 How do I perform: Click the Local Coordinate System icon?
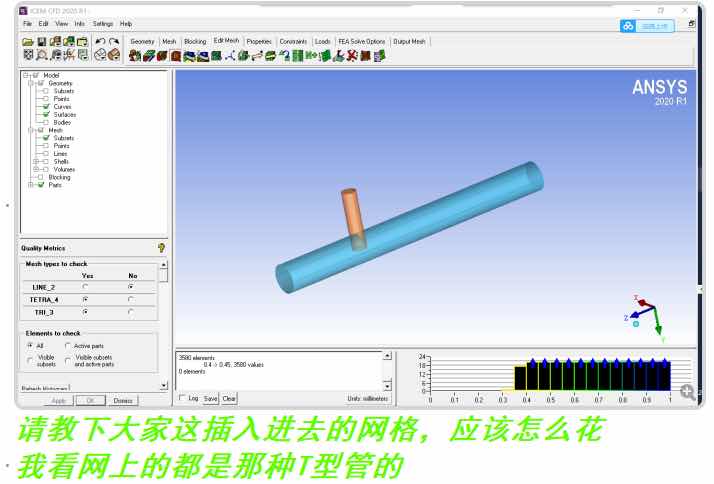pyautogui.click(x=69, y=55)
